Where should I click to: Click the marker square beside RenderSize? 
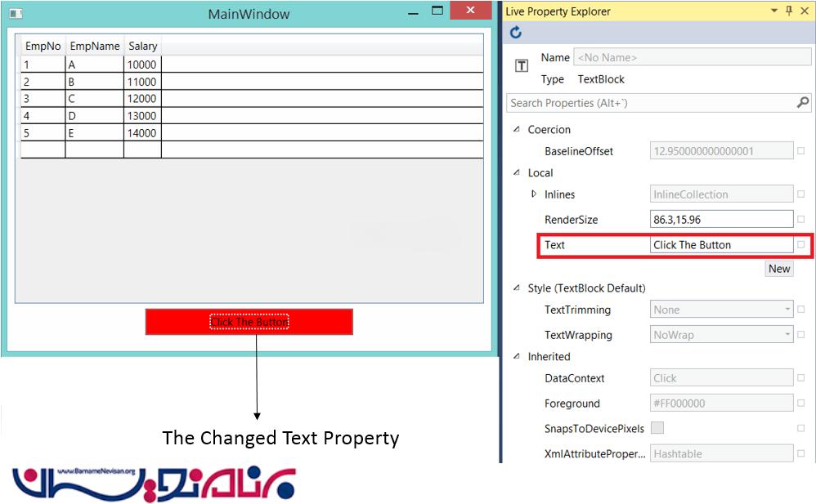[801, 219]
